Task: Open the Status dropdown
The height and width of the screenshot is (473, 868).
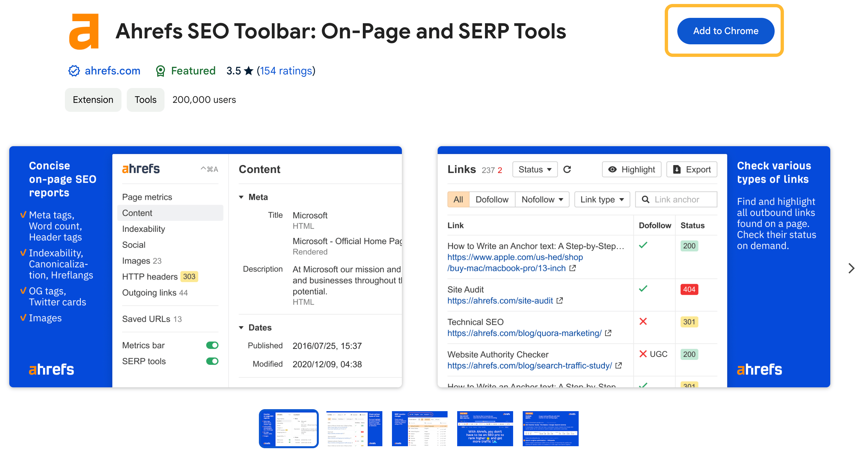Action: click(535, 169)
